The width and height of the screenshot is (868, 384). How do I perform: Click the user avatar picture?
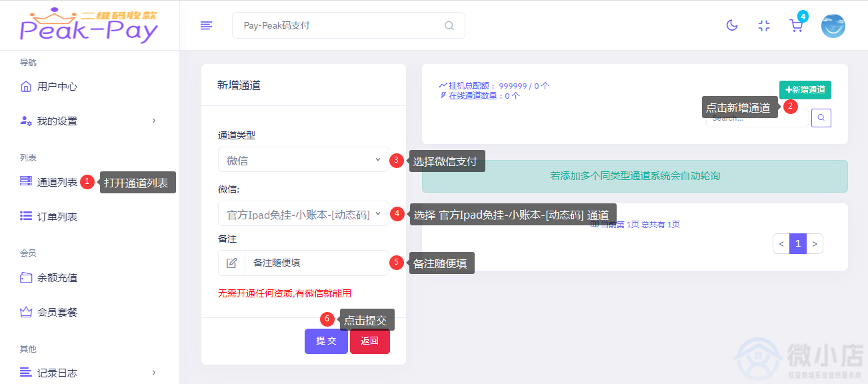coord(833,26)
